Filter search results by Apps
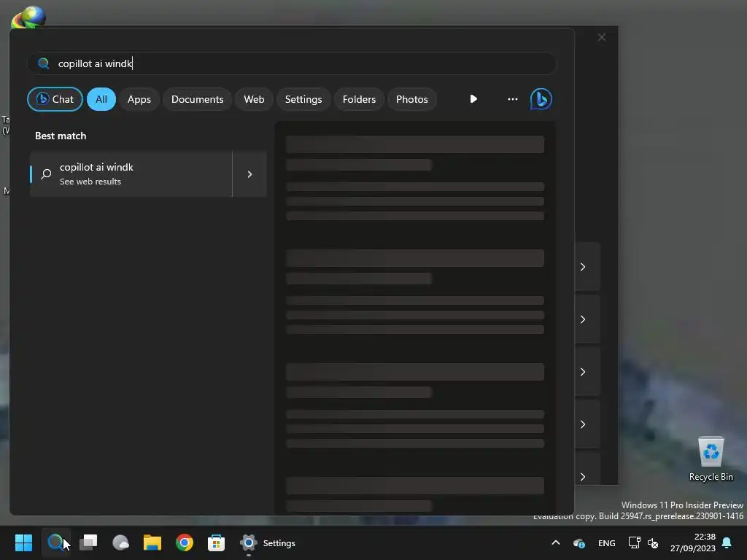This screenshot has height=560, width=747. click(139, 99)
